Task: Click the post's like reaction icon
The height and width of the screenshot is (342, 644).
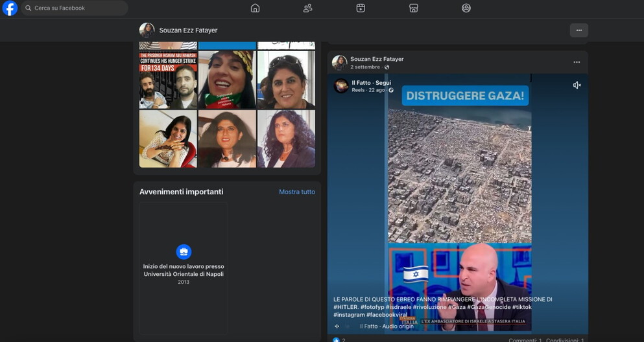Action: click(336, 339)
